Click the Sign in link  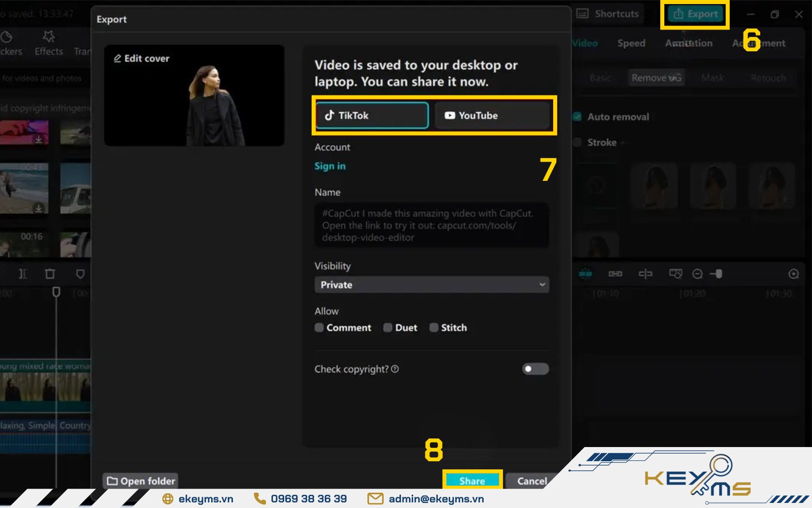pos(330,166)
